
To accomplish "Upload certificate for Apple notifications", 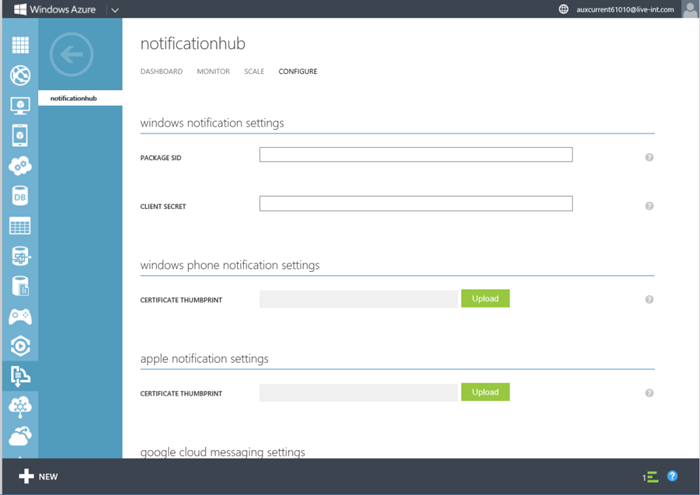I will pyautogui.click(x=485, y=392).
